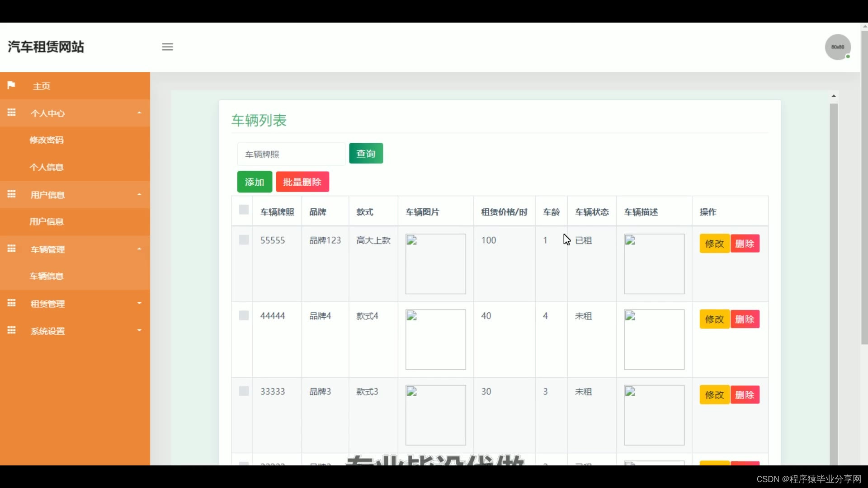Check the row checkbox for plate 44444
The image size is (868, 488).
(244, 315)
